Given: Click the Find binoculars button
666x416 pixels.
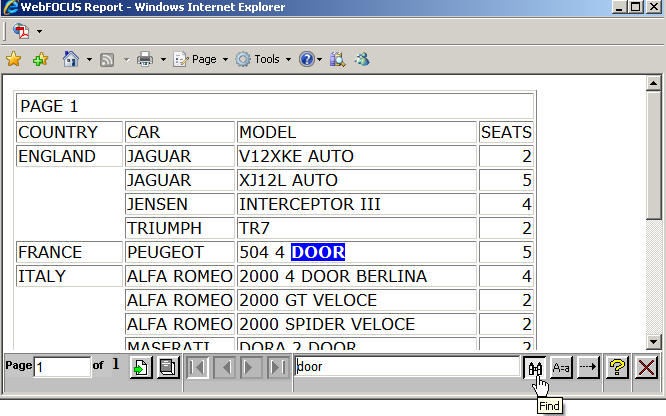Looking at the screenshot, I should (x=535, y=367).
